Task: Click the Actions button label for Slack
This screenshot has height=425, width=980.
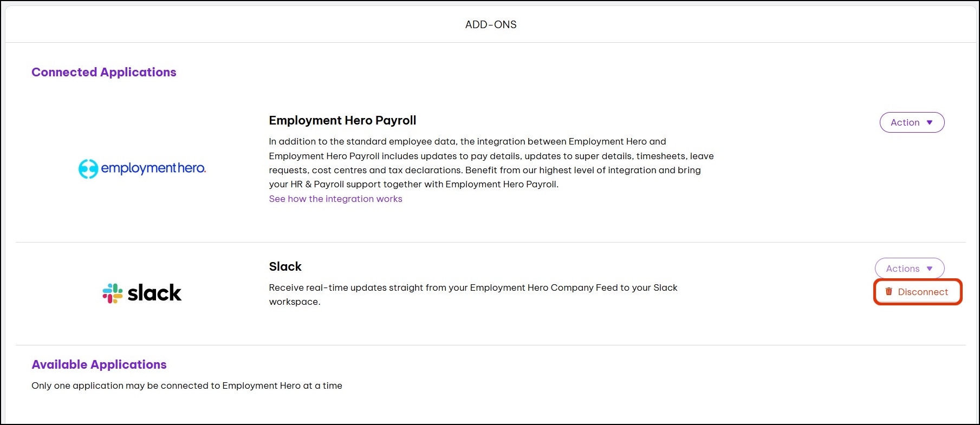Action: pyautogui.click(x=903, y=269)
